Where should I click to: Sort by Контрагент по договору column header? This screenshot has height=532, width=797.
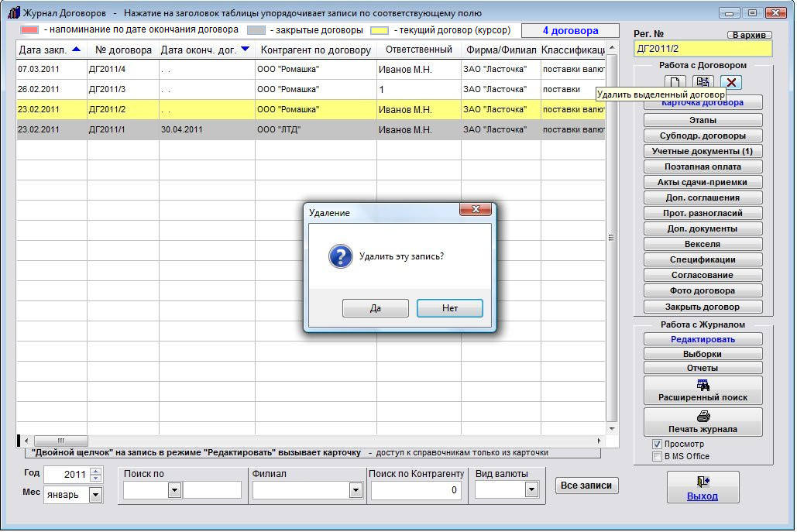[x=315, y=50]
